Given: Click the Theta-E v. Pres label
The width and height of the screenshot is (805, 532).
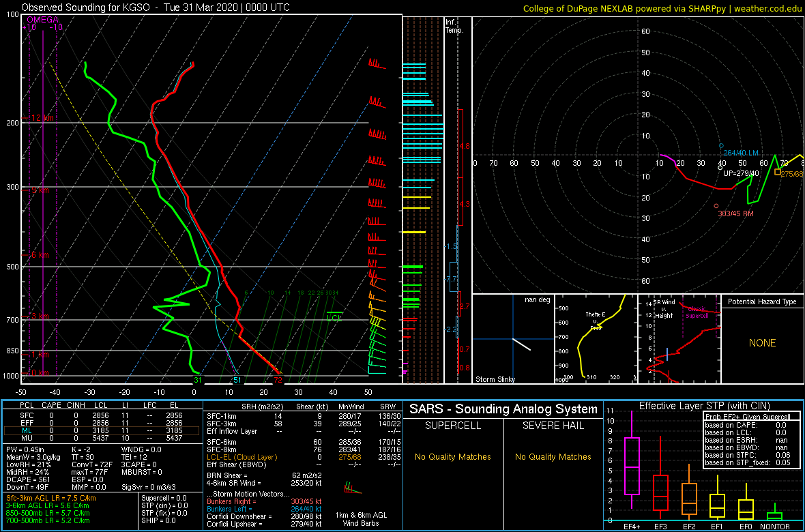Looking at the screenshot, I should 597,321.
